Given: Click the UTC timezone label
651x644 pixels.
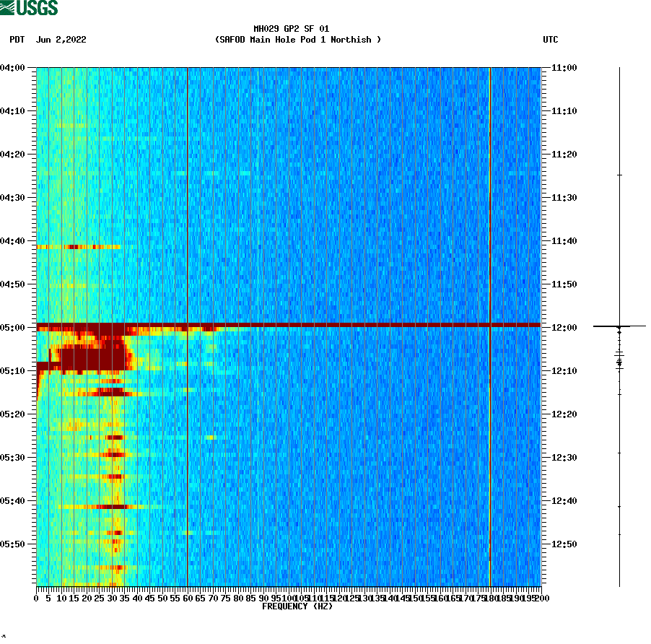Looking at the screenshot, I should coord(552,40).
